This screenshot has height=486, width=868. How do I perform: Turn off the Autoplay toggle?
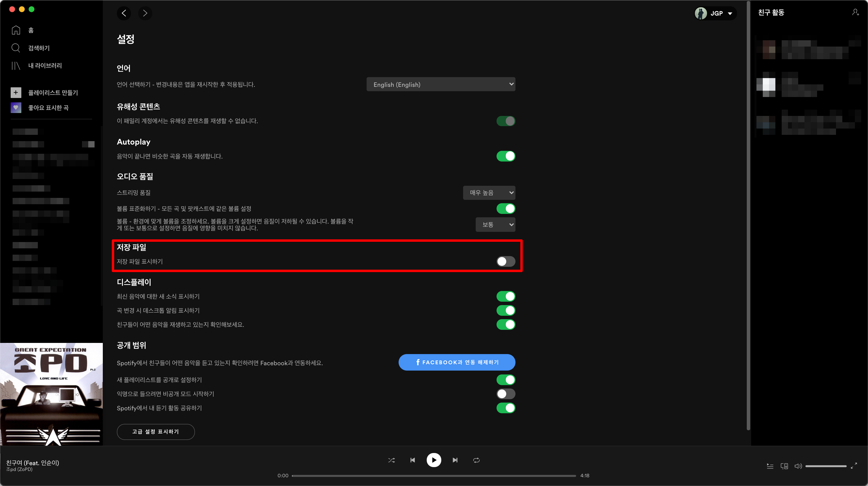[x=506, y=156]
